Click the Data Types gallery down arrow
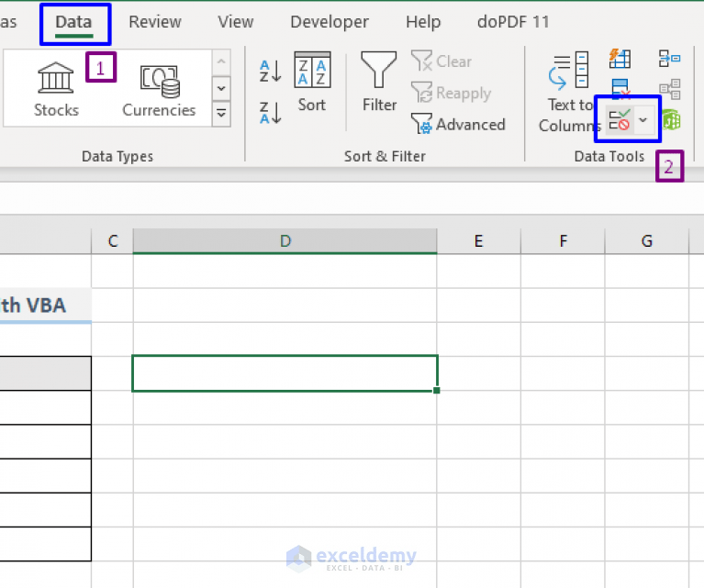The image size is (704, 588). point(221,88)
